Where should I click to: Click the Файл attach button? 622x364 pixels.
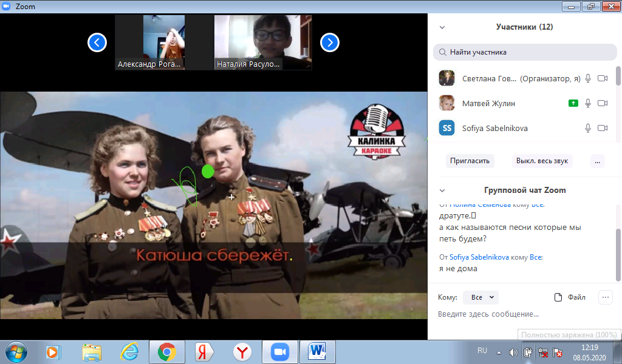click(x=570, y=297)
